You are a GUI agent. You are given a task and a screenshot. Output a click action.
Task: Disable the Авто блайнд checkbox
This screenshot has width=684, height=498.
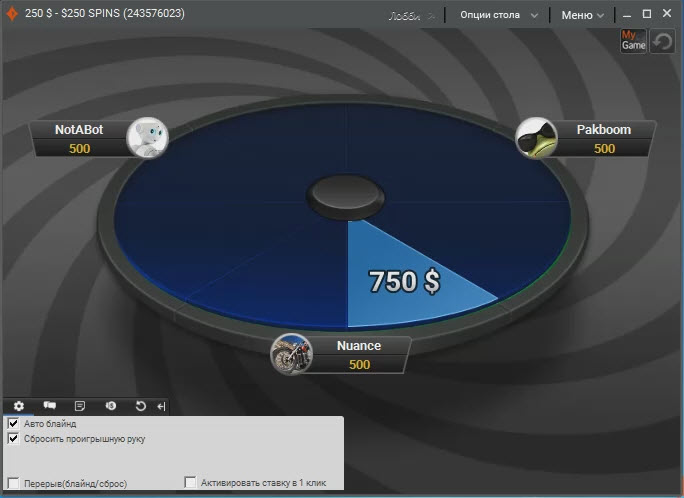pos(14,423)
